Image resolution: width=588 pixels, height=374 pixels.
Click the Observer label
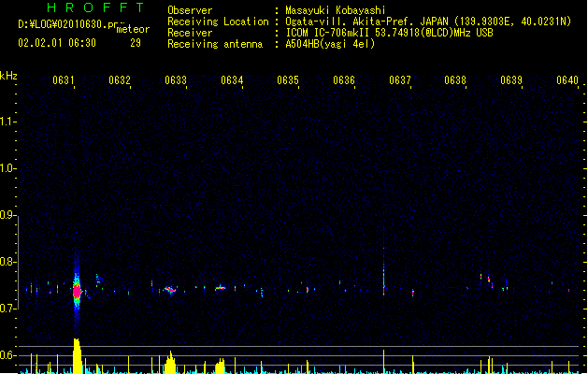tap(190, 10)
